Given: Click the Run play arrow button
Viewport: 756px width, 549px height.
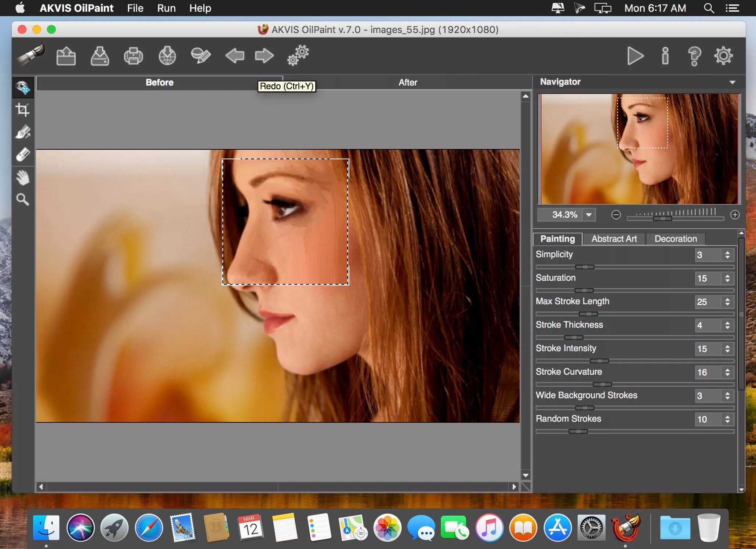Looking at the screenshot, I should click(x=635, y=56).
